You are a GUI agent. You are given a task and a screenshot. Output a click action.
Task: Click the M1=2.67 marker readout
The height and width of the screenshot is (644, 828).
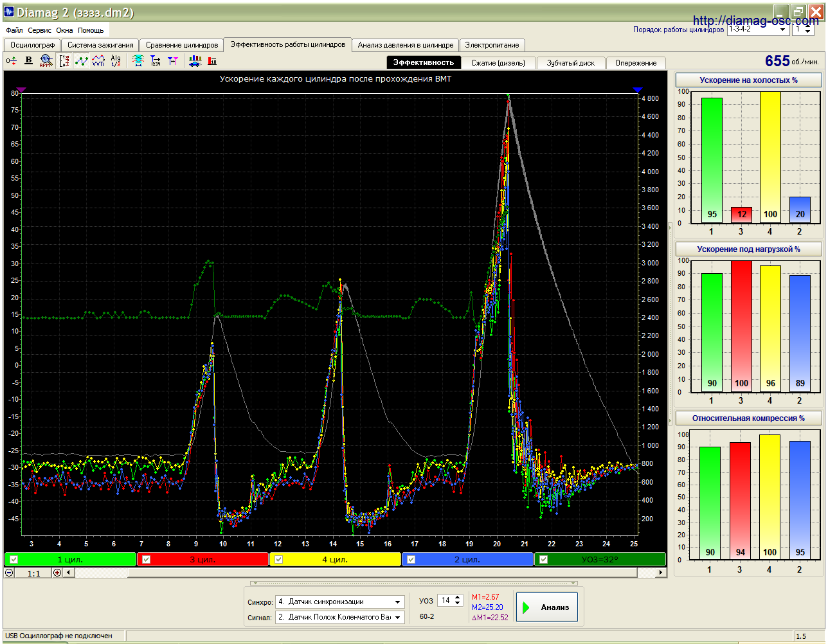pyautogui.click(x=485, y=597)
